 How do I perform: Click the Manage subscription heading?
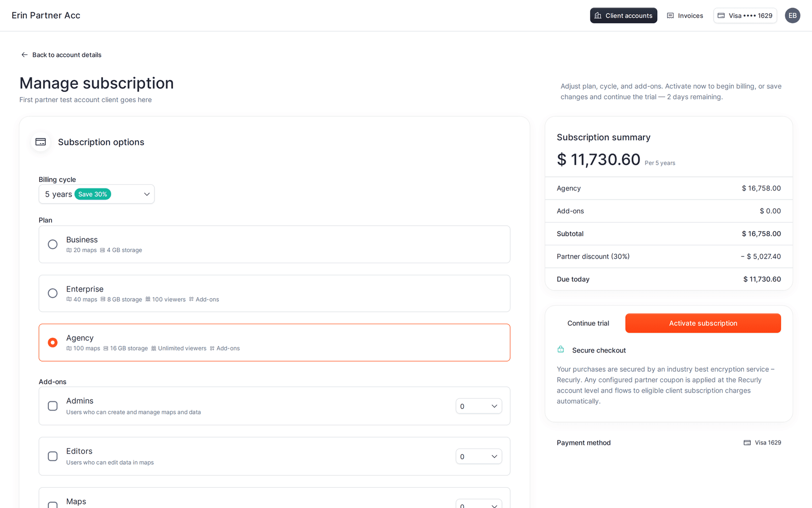(96, 83)
